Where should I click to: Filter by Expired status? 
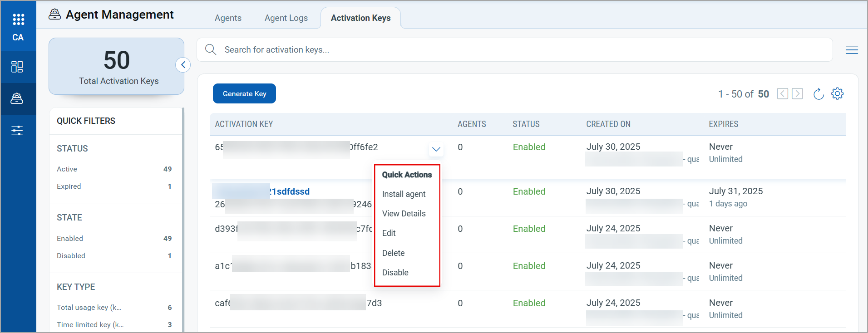tap(69, 186)
